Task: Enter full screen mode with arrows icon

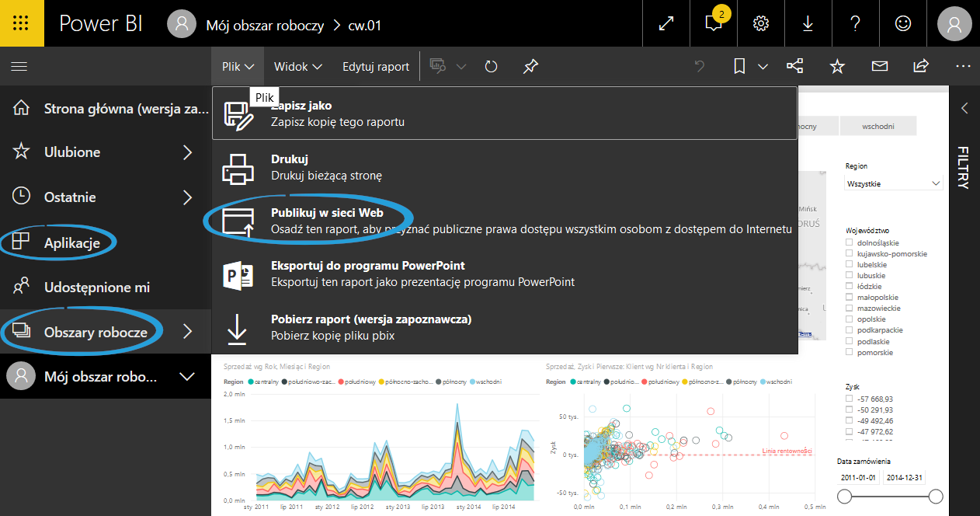Action: 665,23
